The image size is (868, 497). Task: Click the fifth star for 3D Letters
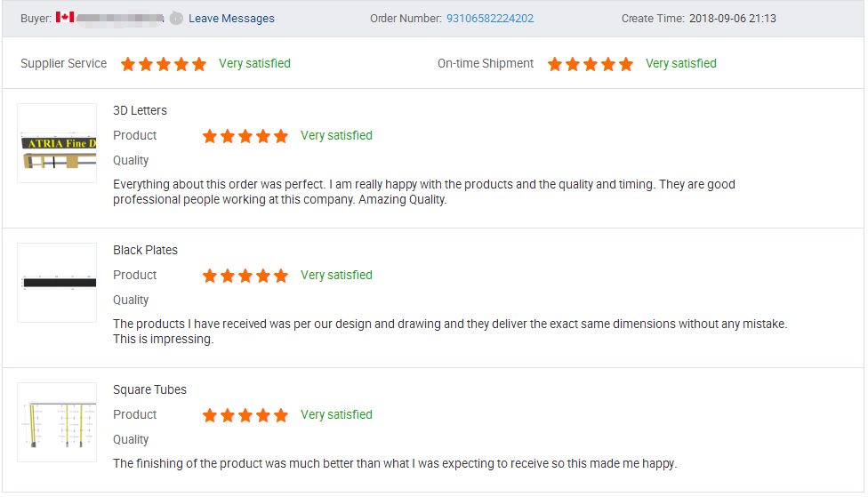pyautogui.click(x=281, y=136)
